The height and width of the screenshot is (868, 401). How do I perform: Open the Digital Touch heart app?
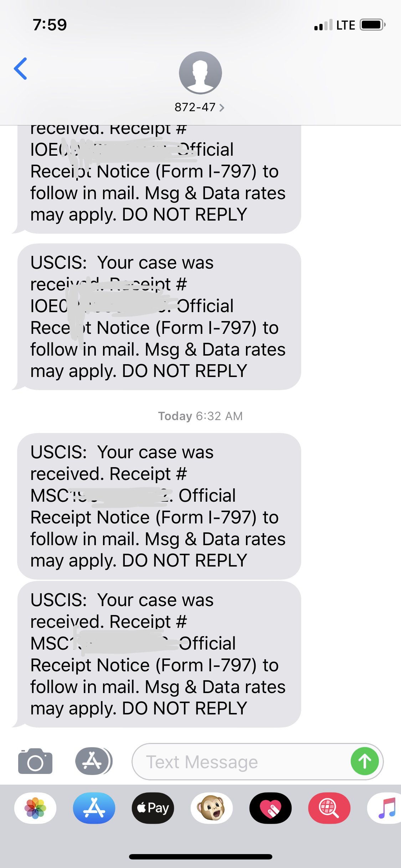pyautogui.click(x=271, y=808)
